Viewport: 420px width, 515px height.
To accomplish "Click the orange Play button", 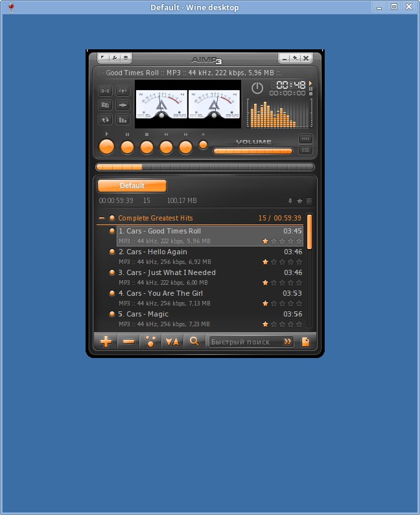I will tap(107, 147).
